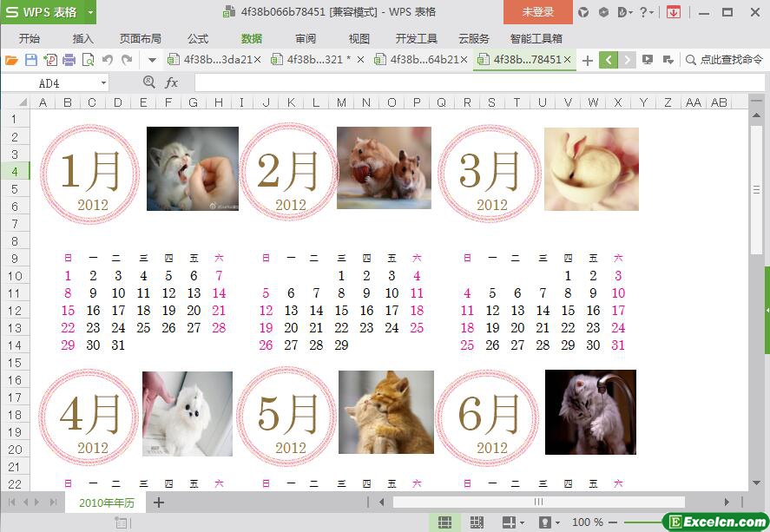
Task: Open file with the folder icon
Action: [x=11, y=60]
